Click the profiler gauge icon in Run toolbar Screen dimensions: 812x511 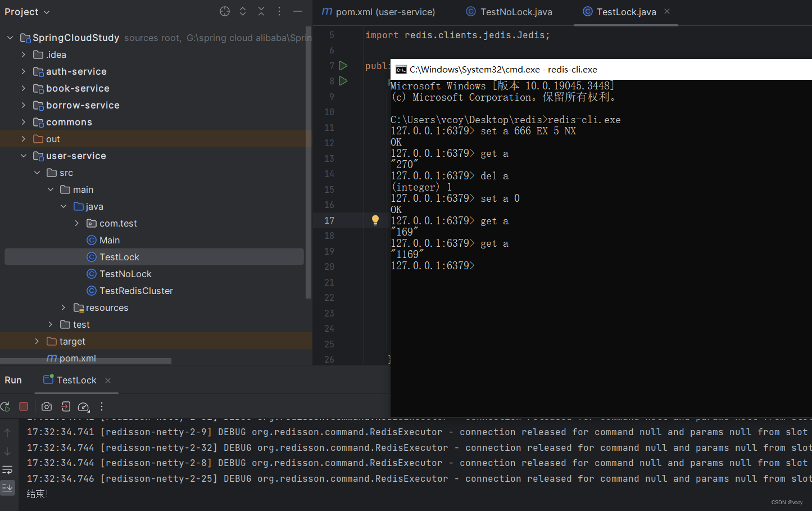(84, 406)
